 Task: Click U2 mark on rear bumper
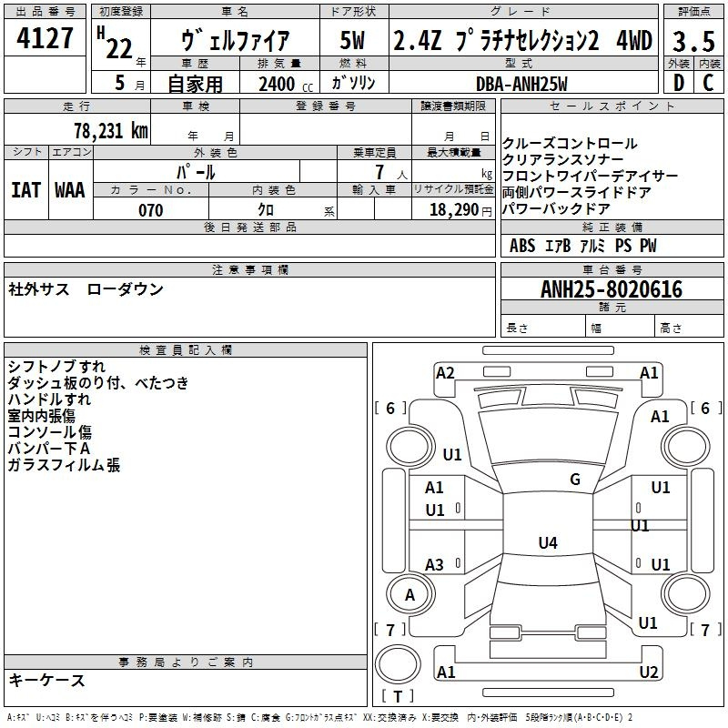coord(649,672)
